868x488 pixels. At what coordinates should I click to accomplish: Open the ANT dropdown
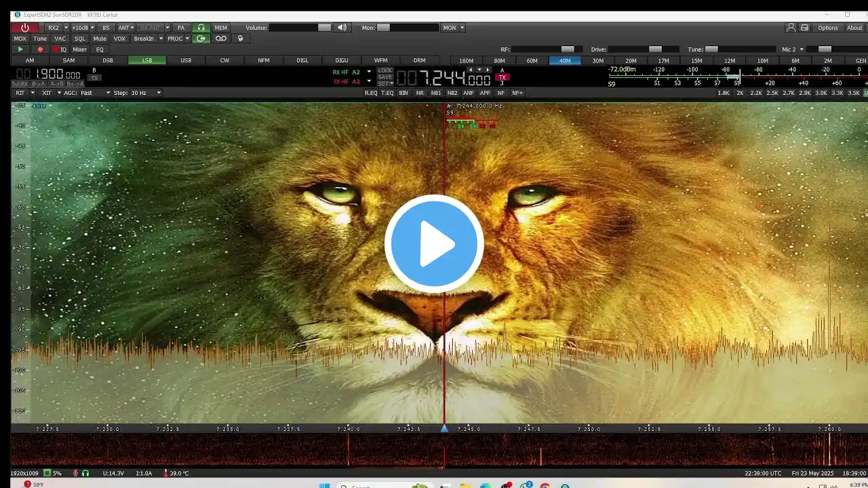(x=132, y=28)
